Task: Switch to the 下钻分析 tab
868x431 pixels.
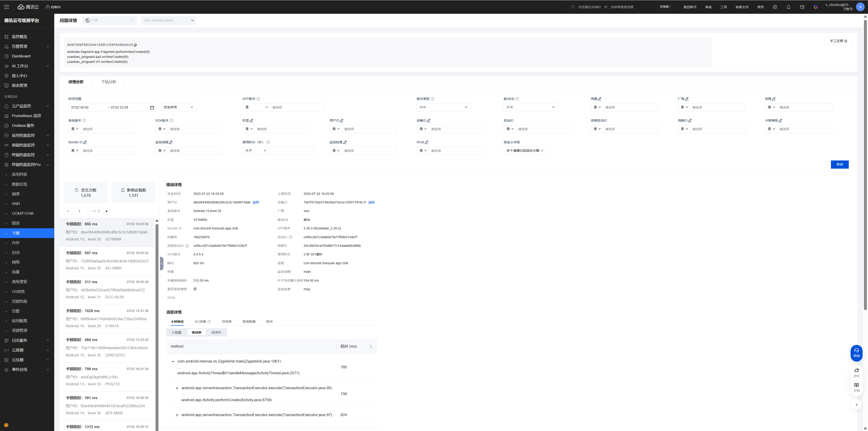Action: [108, 82]
